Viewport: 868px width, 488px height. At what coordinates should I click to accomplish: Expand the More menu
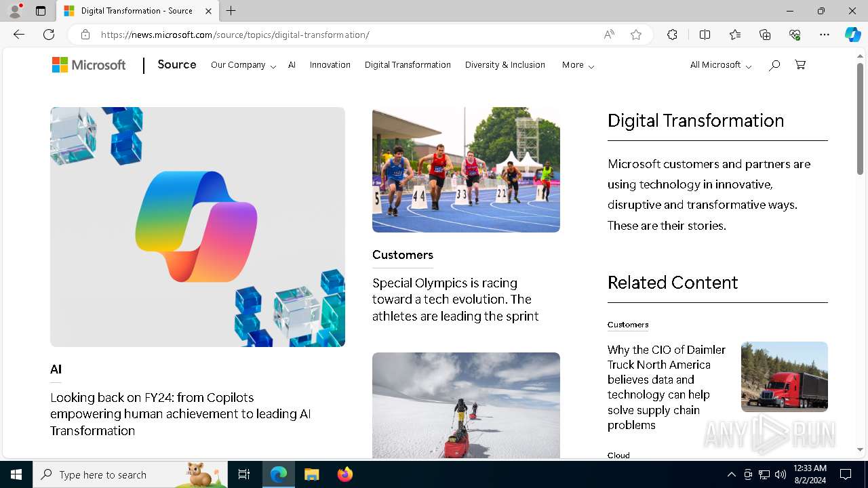(578, 65)
